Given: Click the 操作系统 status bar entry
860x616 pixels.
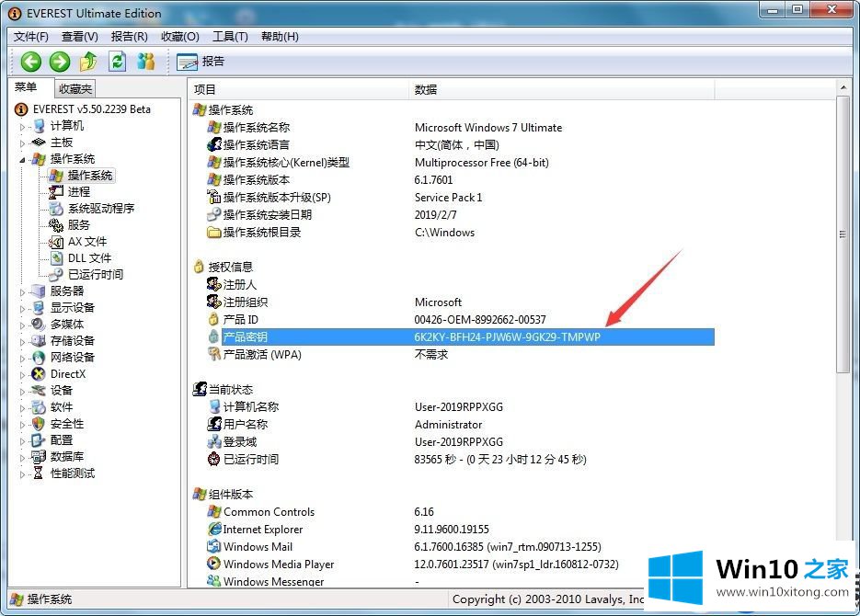Looking at the screenshot, I should [41, 599].
